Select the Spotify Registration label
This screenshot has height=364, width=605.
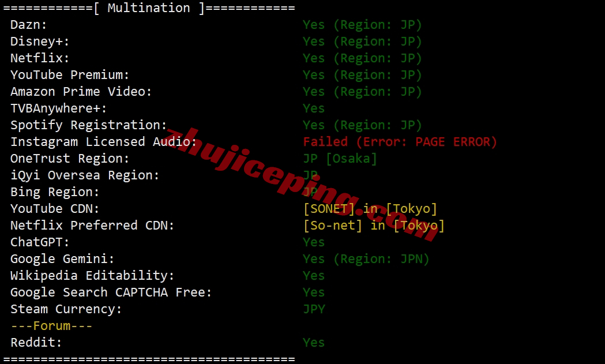pyautogui.click(x=88, y=125)
